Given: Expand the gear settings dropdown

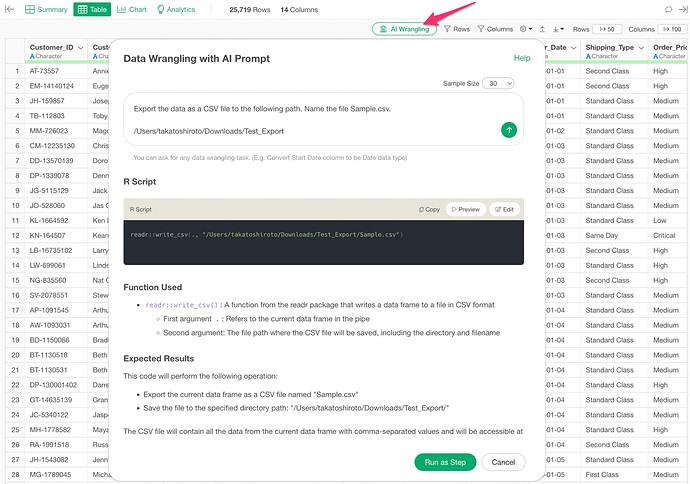Looking at the screenshot, I should [x=530, y=29].
